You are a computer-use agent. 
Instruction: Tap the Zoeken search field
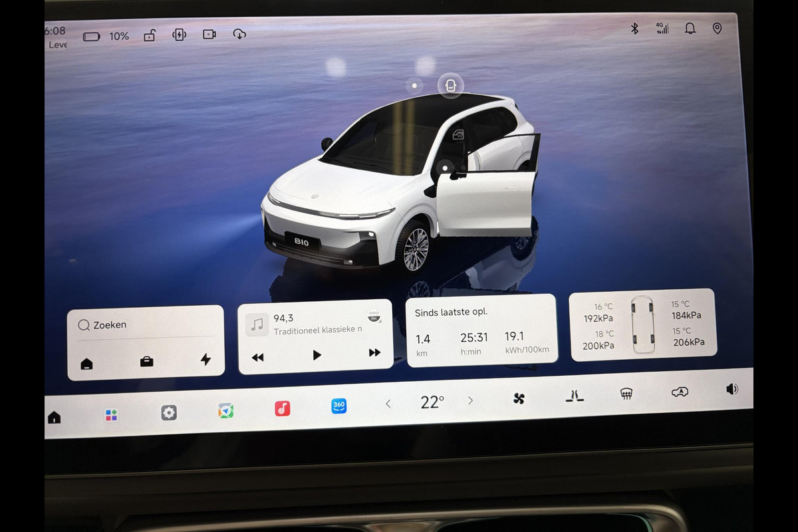pos(146,325)
